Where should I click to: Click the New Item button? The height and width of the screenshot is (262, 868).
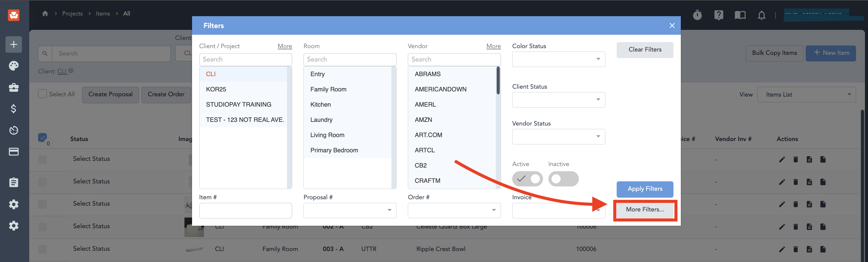pyautogui.click(x=831, y=53)
